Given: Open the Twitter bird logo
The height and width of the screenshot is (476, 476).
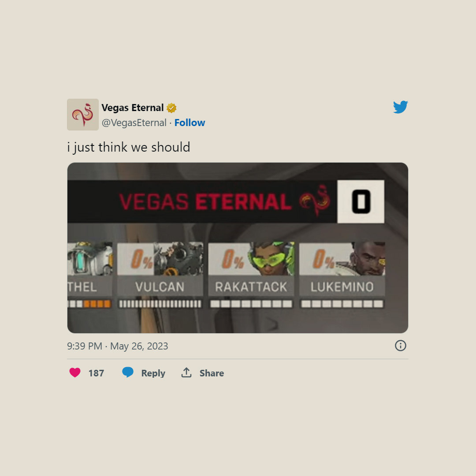Looking at the screenshot, I should 400,107.
